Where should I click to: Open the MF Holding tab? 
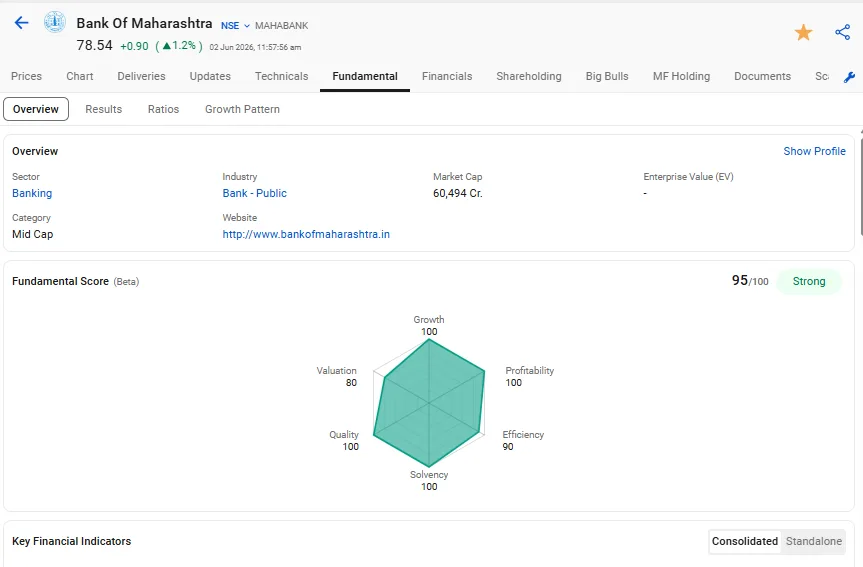point(681,76)
